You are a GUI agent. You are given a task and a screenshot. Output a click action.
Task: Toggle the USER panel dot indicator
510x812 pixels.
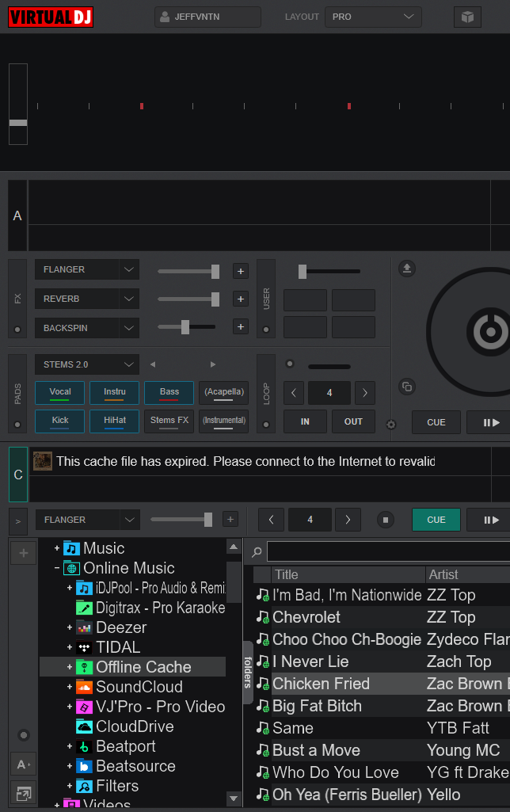(x=266, y=330)
